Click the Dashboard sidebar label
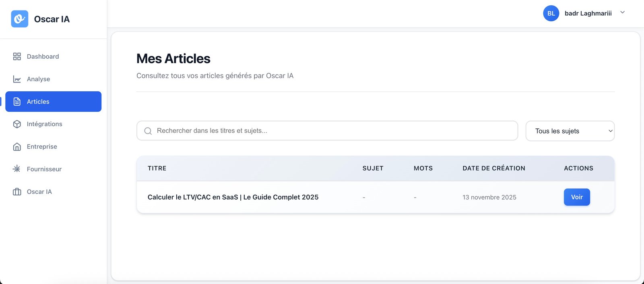This screenshot has width=644, height=284. pos(43,56)
